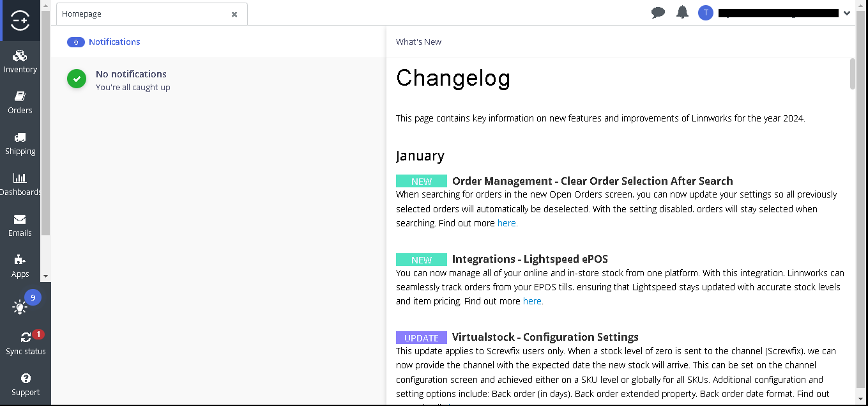
Task: Click 'Integrations - Lightspeed ePOS' heading
Action: click(530, 259)
